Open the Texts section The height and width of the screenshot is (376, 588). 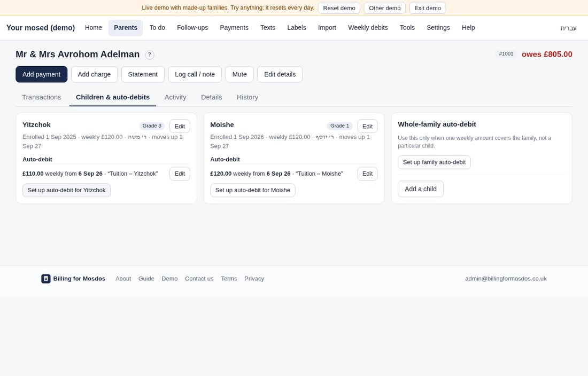pos(268,28)
